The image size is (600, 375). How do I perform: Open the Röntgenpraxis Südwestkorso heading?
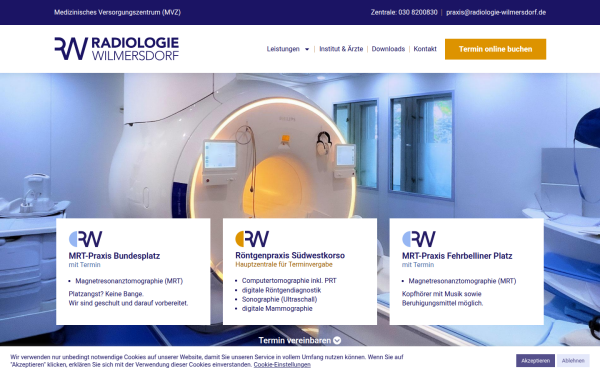click(x=290, y=255)
